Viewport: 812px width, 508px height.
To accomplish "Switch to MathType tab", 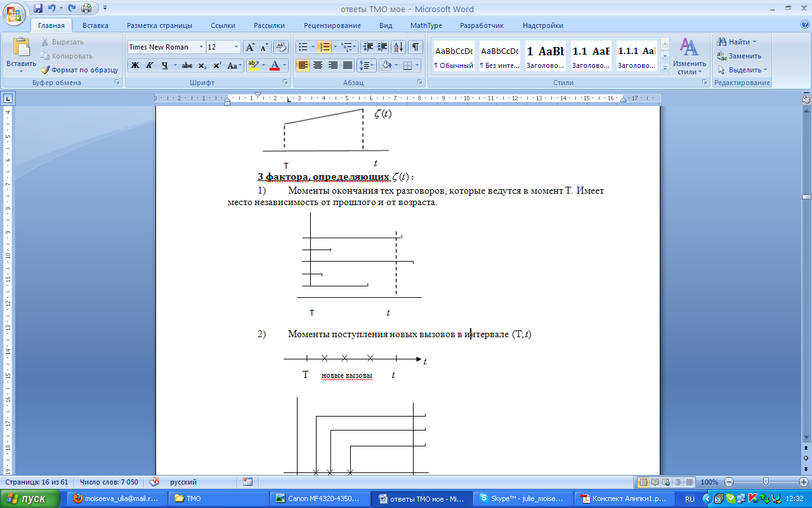I will 426,25.
